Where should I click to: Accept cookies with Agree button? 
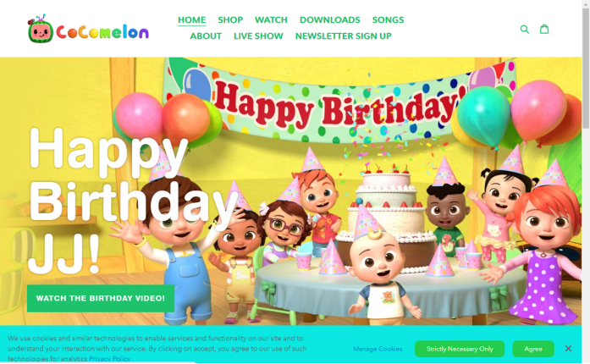coord(533,349)
